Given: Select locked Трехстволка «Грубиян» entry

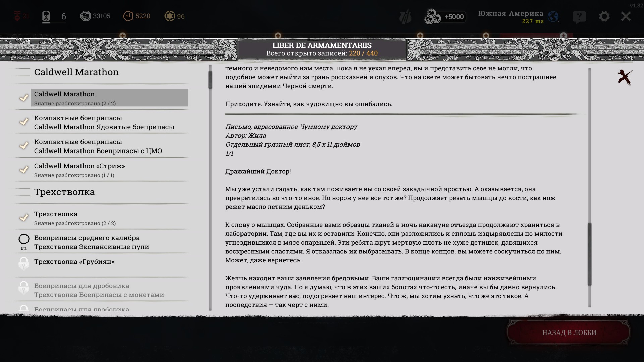Looking at the screenshot, I should tap(74, 262).
